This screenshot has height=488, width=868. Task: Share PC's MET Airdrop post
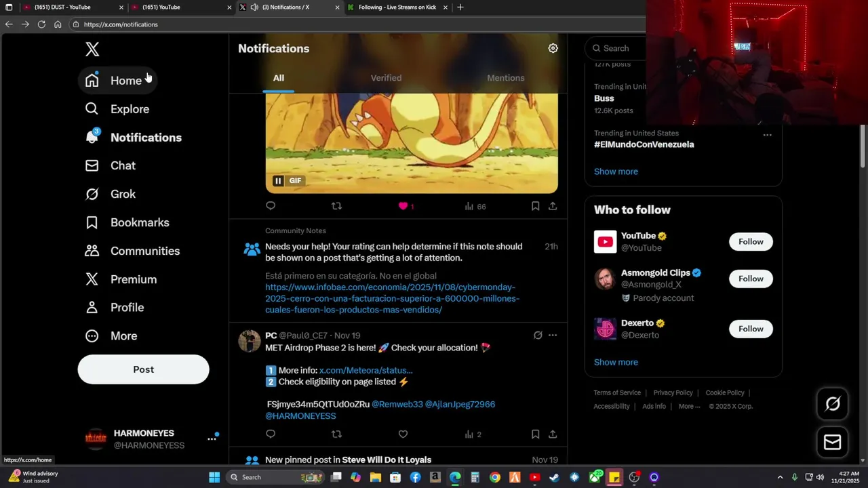tap(553, 434)
